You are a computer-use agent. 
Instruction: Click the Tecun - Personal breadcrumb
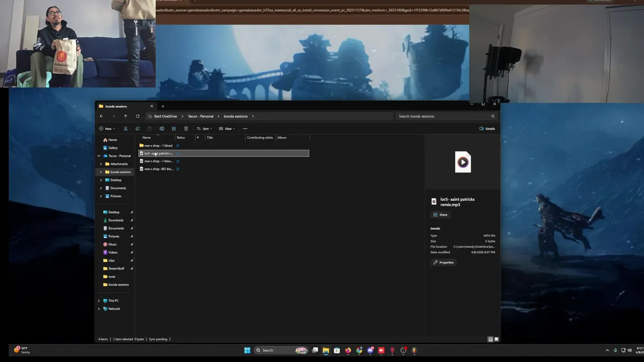[201, 116]
